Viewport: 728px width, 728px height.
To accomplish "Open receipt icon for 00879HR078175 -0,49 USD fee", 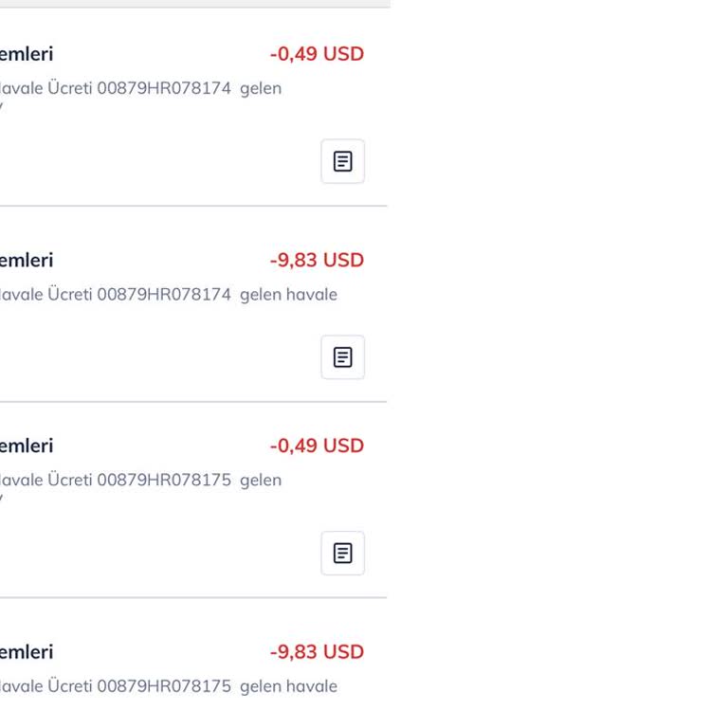I will tap(342, 553).
